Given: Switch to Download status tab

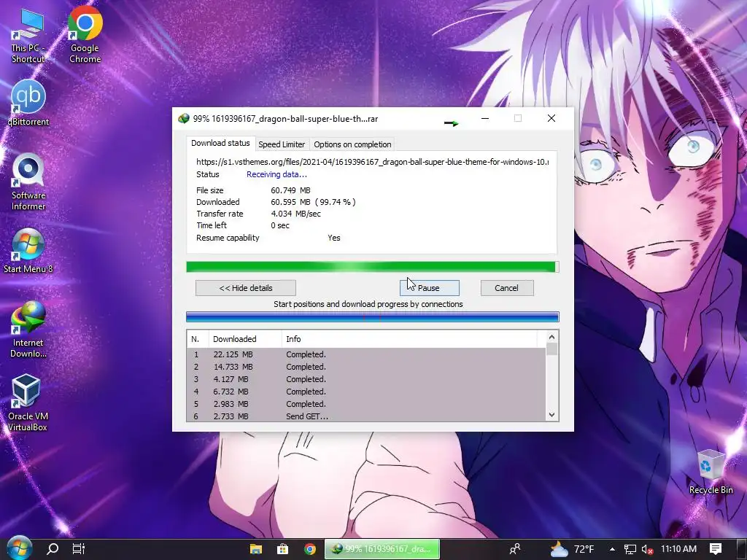Looking at the screenshot, I should coord(220,143).
